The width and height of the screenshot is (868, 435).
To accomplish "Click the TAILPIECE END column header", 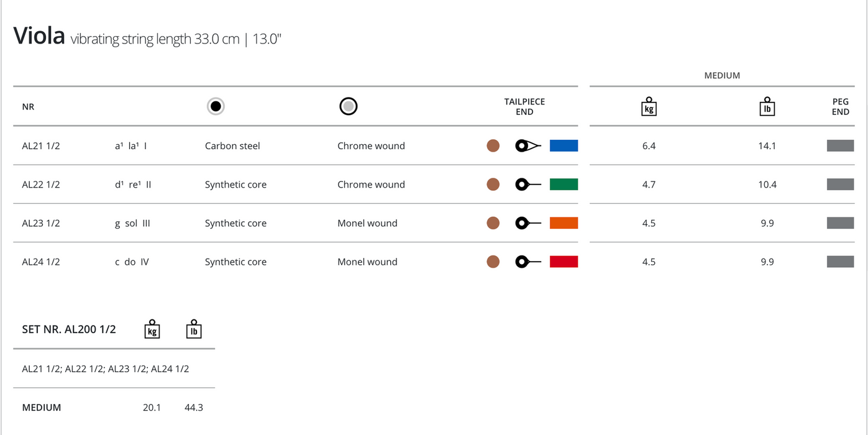I will 524,107.
